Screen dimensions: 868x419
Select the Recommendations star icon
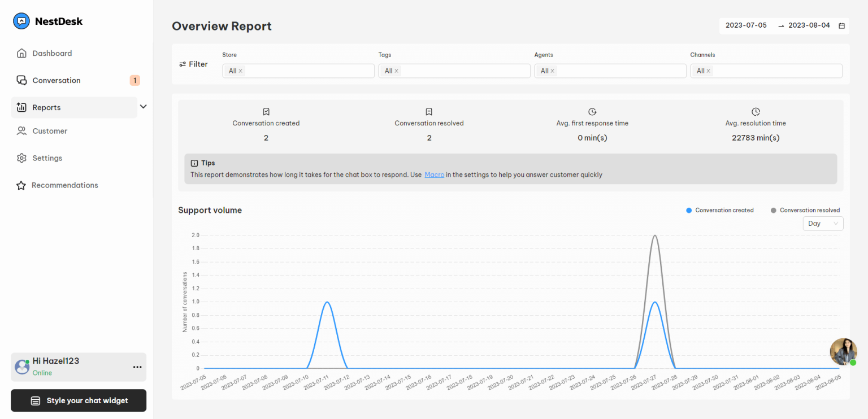coord(21,185)
